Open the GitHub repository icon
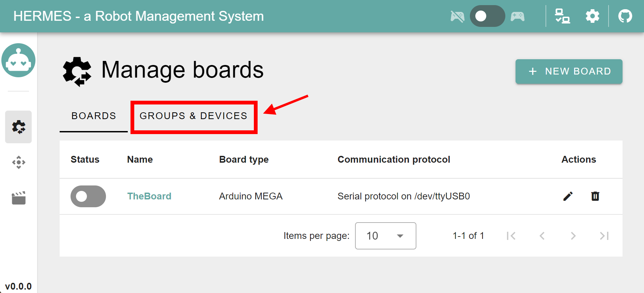 pos(625,16)
